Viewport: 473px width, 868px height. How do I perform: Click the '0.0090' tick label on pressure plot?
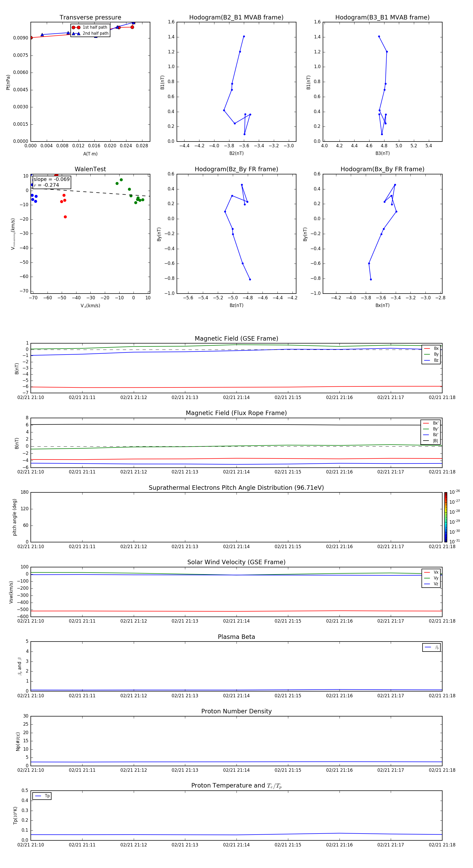(x=20, y=38)
